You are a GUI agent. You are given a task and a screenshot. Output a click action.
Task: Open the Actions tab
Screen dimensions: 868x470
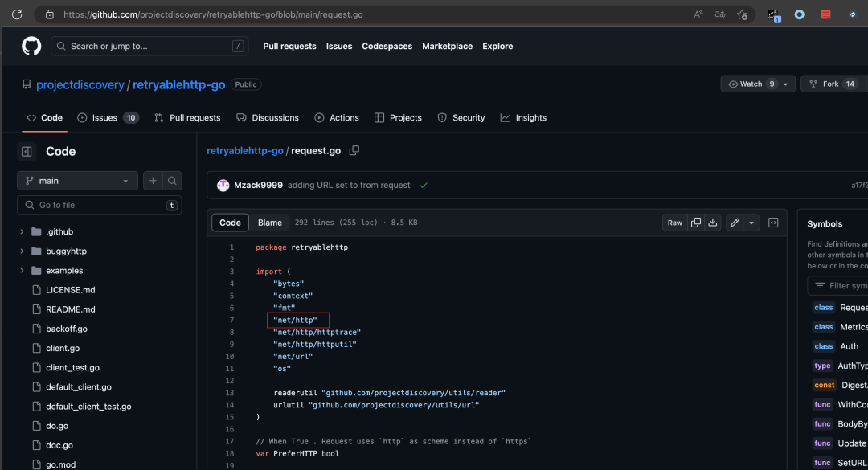337,118
